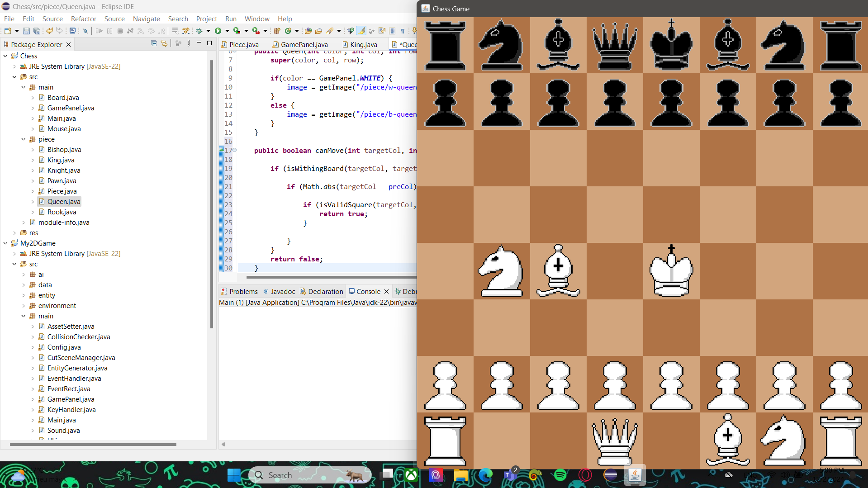Viewport: 868px width, 488px height.
Task: Expand the res folder
Action: point(14,233)
